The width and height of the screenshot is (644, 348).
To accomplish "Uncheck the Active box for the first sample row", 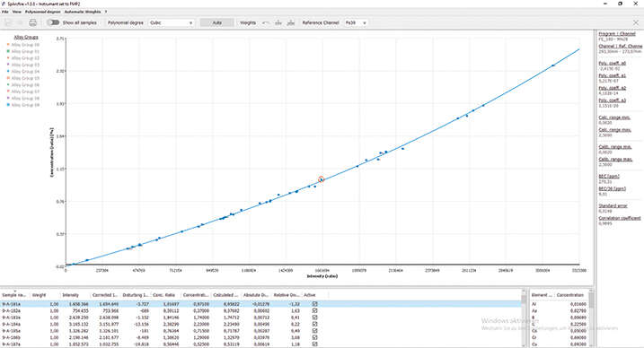I will pyautogui.click(x=315, y=304).
